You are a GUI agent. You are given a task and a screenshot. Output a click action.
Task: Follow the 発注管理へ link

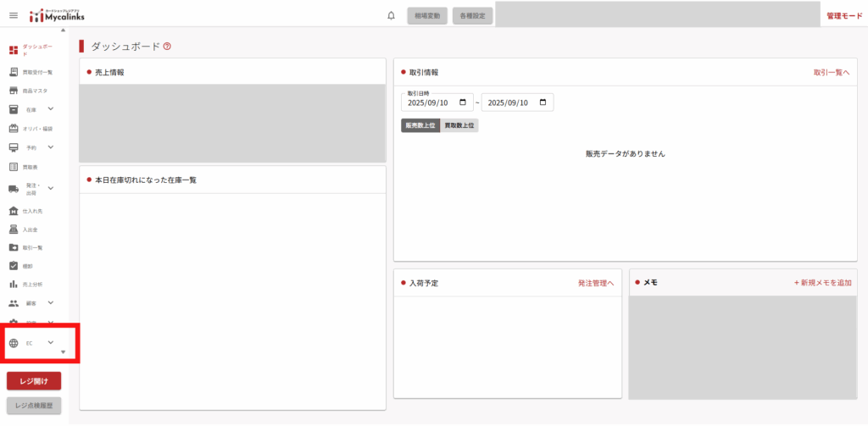[x=595, y=283]
